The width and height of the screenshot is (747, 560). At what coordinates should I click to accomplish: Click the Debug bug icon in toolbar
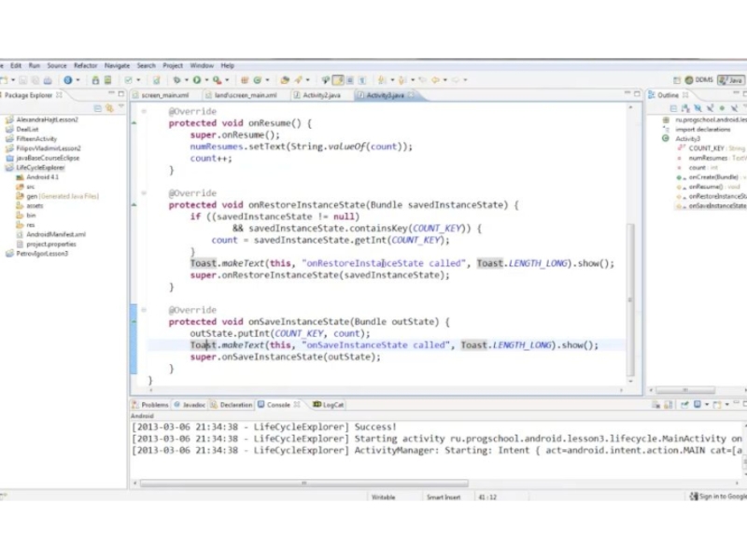175,80
